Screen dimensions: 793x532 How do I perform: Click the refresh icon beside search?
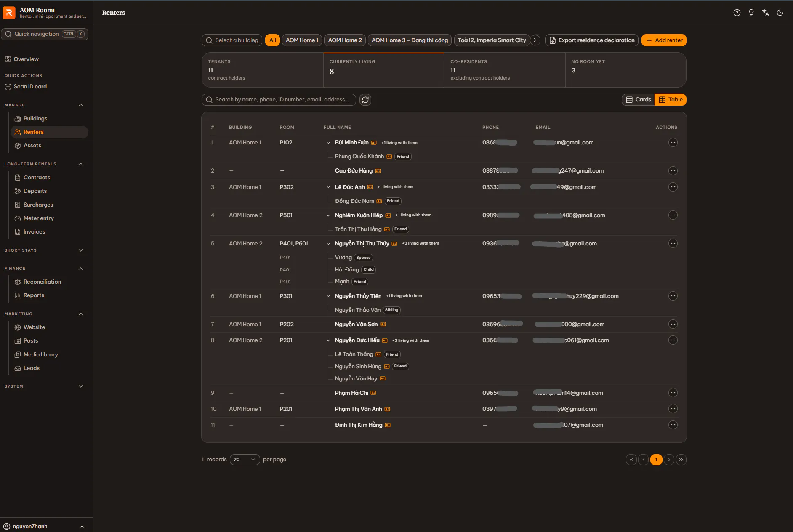pyautogui.click(x=365, y=100)
